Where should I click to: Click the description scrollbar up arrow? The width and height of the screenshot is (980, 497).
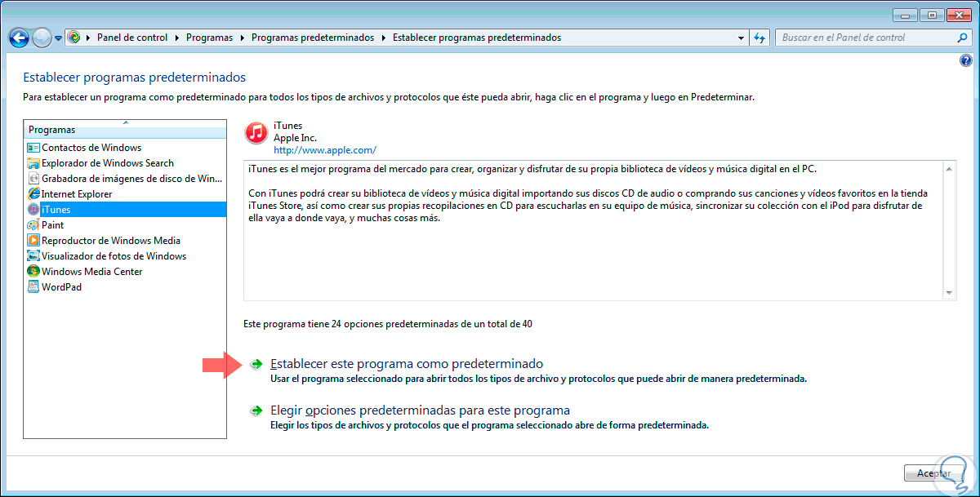(x=949, y=168)
